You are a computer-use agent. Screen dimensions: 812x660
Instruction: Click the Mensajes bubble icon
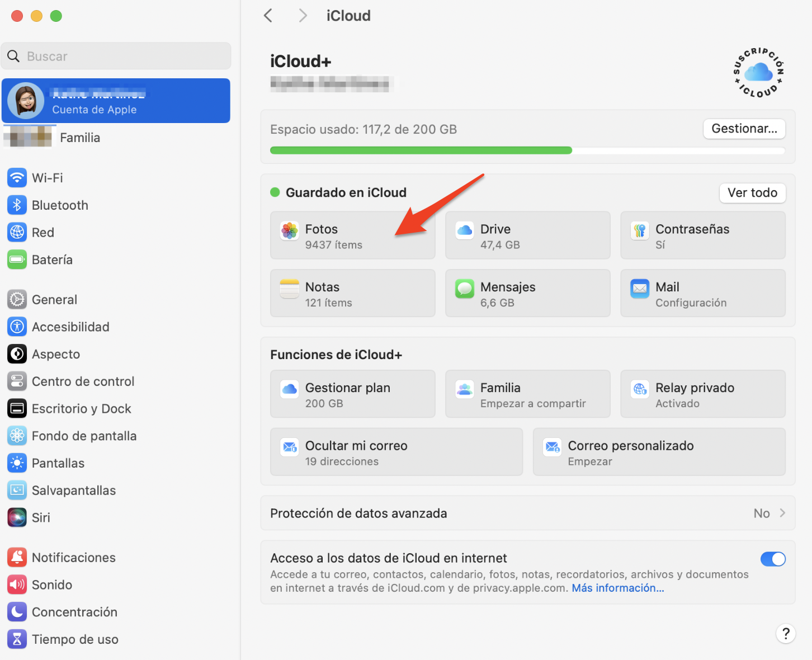click(x=464, y=289)
